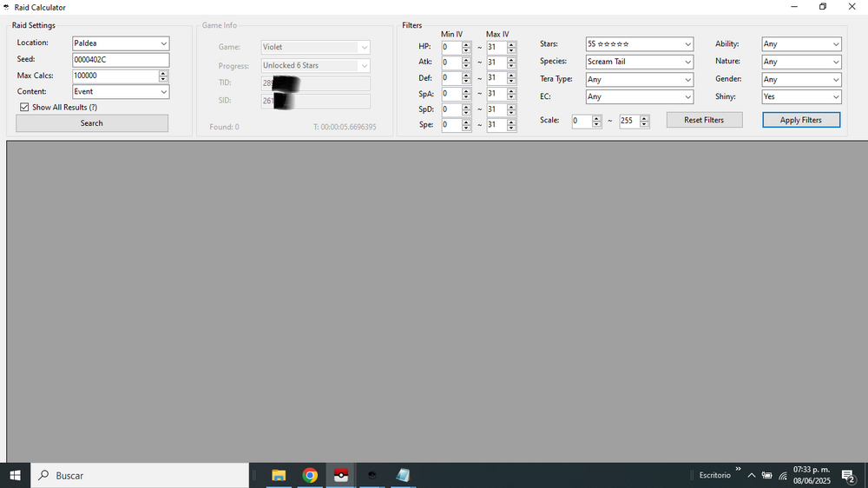
Task: Open the Windows Start menu
Action: 15,475
